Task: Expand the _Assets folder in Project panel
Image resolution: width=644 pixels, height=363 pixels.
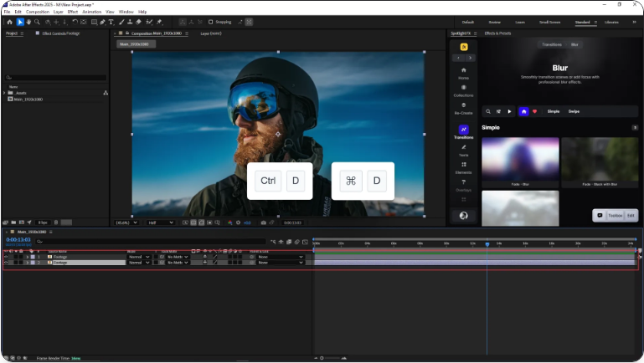Action: tap(5, 93)
